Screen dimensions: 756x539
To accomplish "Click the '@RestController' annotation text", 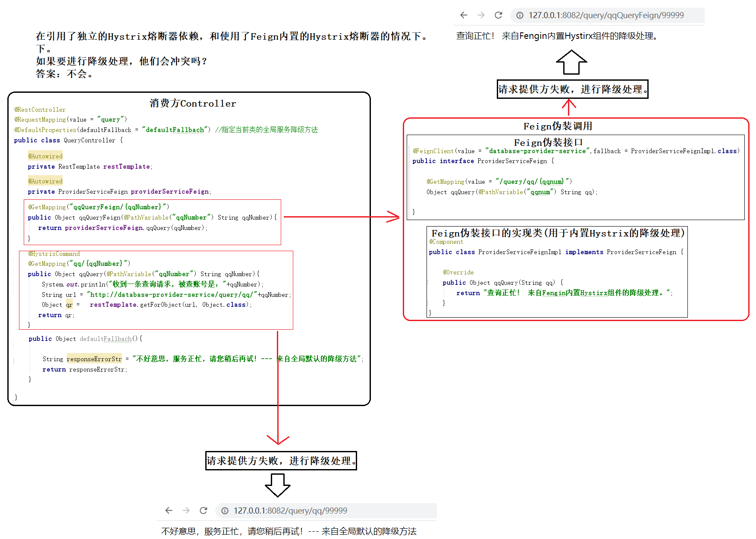I will click(x=40, y=110).
